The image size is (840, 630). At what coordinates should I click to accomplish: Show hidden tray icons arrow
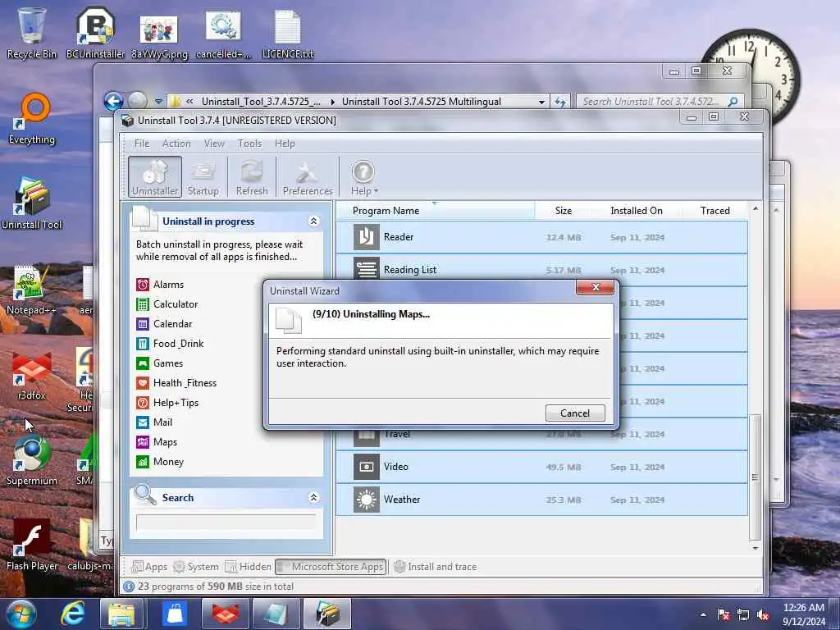[x=703, y=614]
